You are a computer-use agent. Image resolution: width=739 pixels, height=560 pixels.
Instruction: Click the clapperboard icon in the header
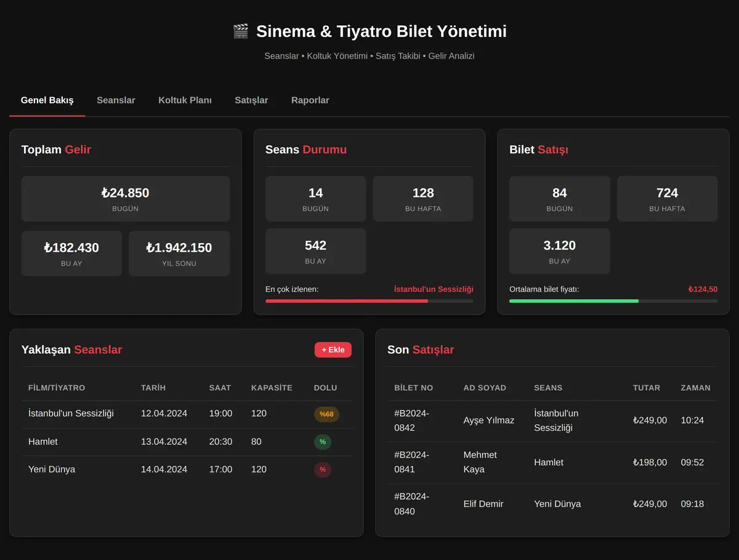(x=240, y=31)
